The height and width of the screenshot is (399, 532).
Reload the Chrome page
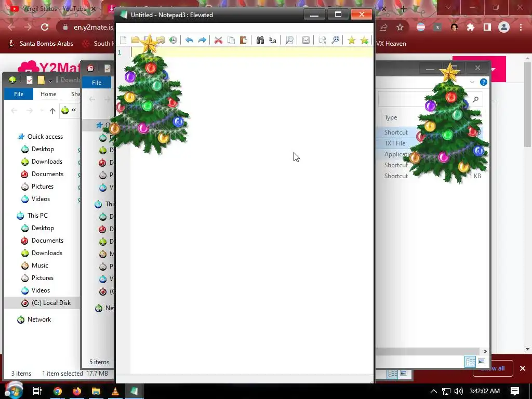[45, 27]
